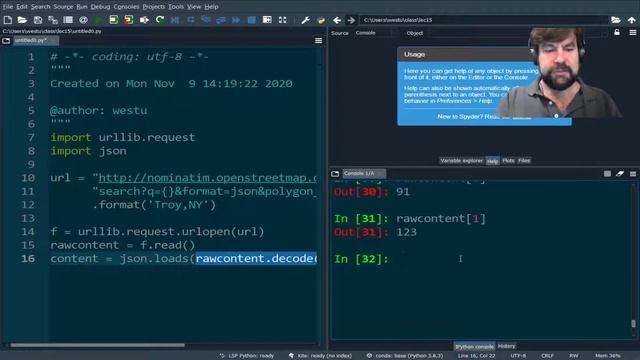Open the symbol finder (@) icon
The width and height of the screenshot is (640, 360).
83,20
